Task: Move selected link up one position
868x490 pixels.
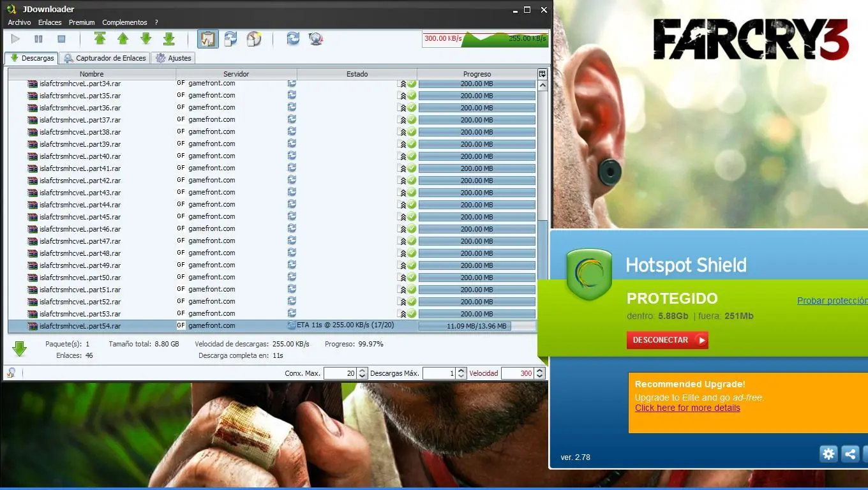Action: (123, 39)
